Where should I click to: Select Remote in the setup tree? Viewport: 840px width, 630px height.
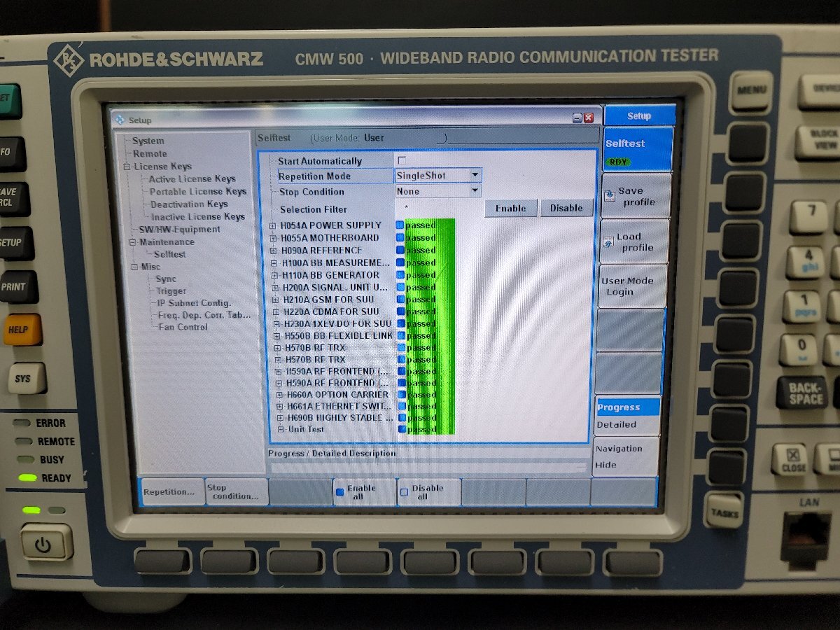pos(150,153)
